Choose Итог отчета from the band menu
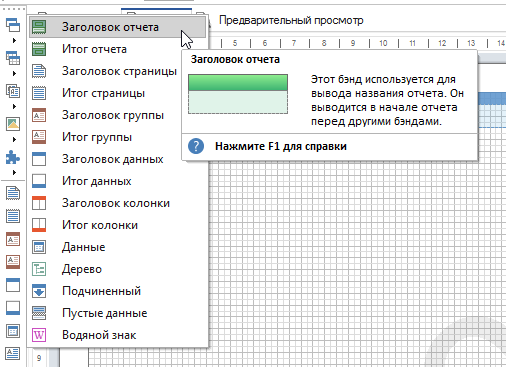The width and height of the screenshot is (506, 367). coord(117,49)
